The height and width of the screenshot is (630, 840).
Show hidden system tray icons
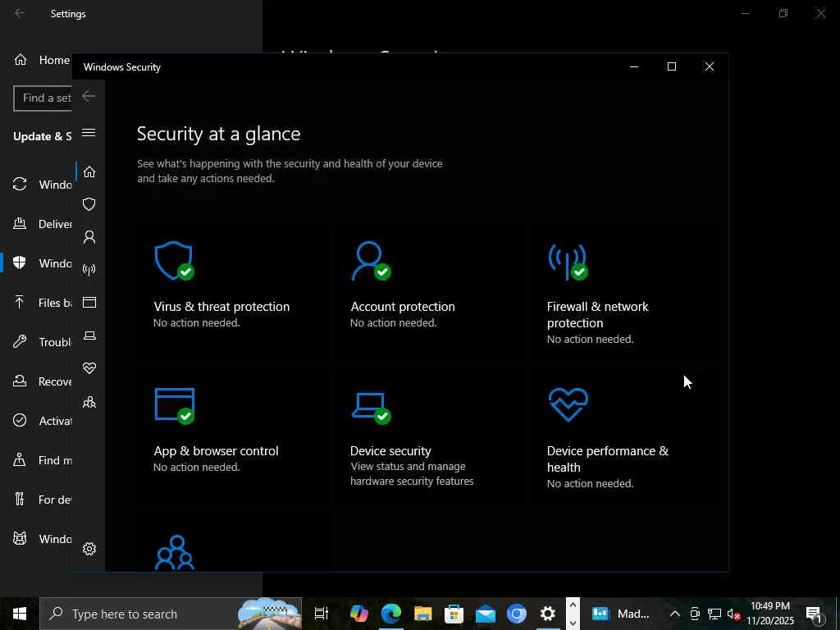[675, 614]
